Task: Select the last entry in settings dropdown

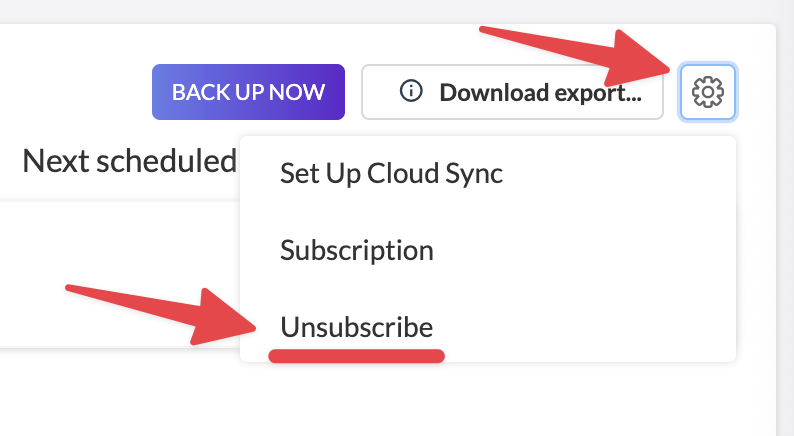Action: point(357,327)
